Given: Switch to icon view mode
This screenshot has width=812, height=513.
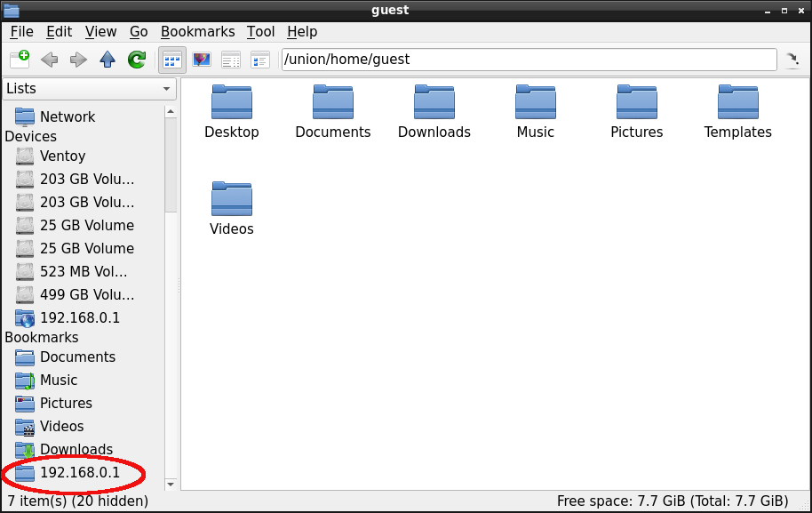Looking at the screenshot, I should [172, 60].
